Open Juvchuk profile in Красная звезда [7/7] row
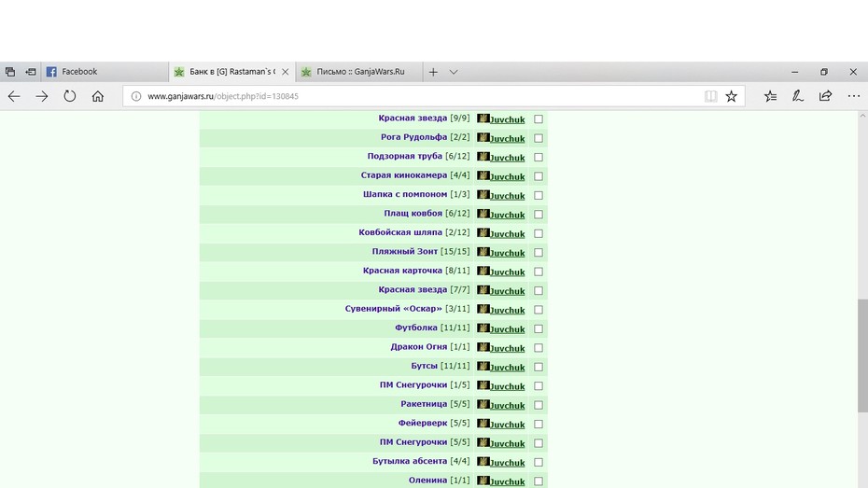This screenshot has height=488, width=868. [507, 291]
